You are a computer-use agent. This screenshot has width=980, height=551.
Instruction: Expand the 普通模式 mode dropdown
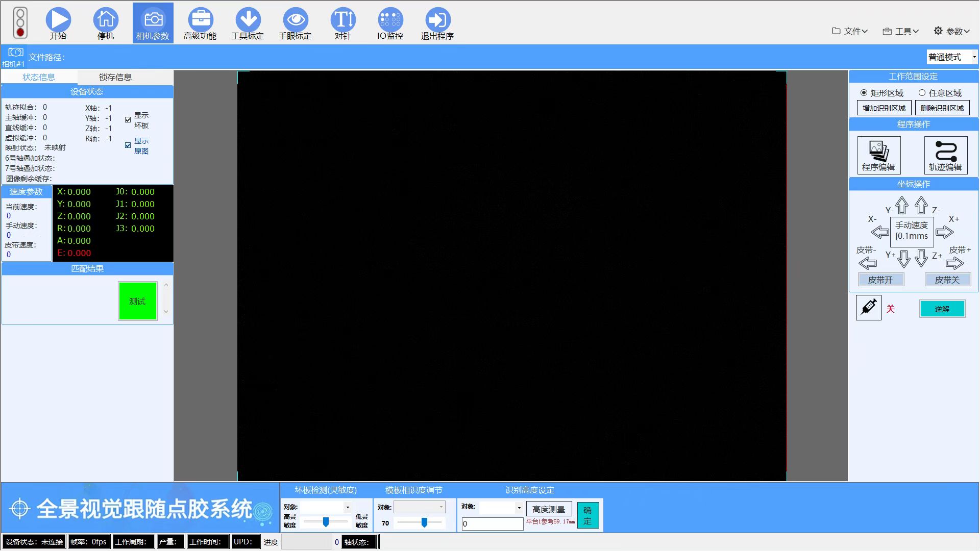(x=974, y=57)
